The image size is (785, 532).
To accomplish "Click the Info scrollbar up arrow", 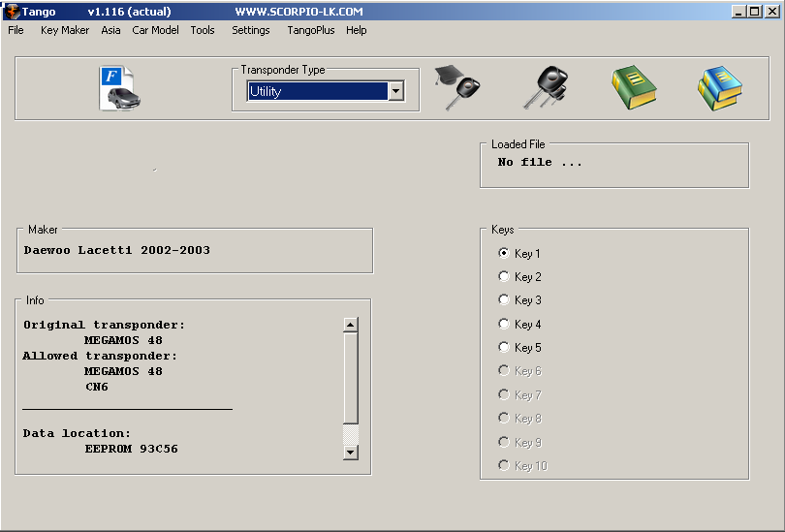I will click(x=351, y=326).
